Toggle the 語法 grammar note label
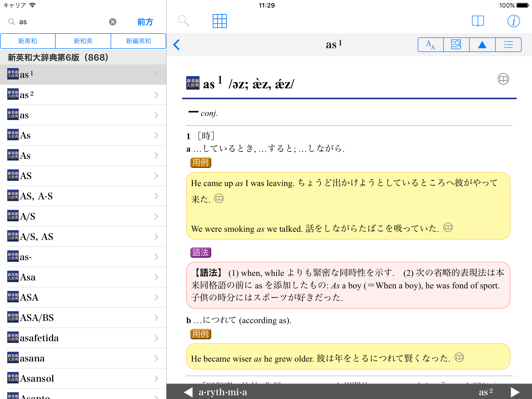Screen dimensions: 532x399 click(x=201, y=252)
